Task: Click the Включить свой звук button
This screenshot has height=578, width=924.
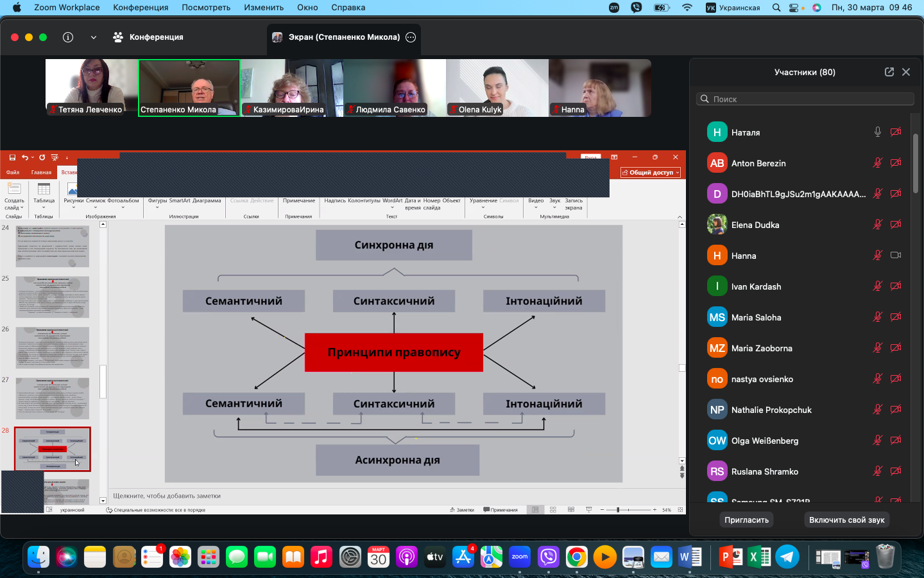Action: click(x=846, y=520)
